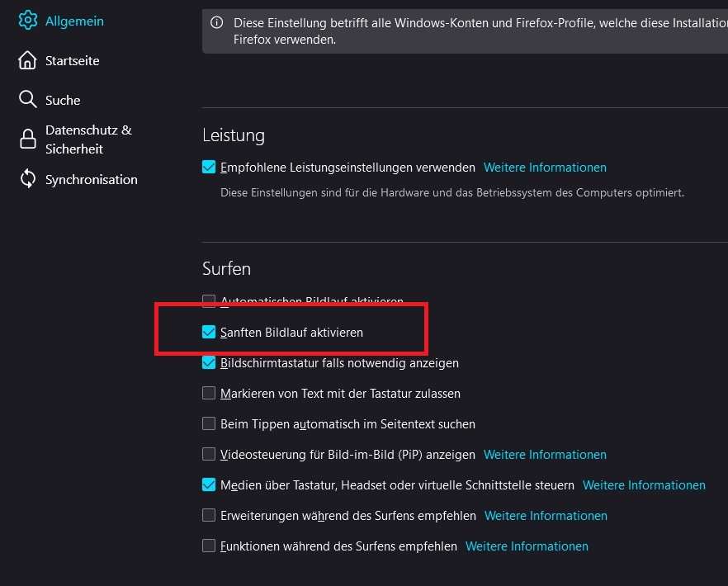
Task: Enable Videosteuerung für Bild-im-Bild checkbox
Action: [x=209, y=455]
